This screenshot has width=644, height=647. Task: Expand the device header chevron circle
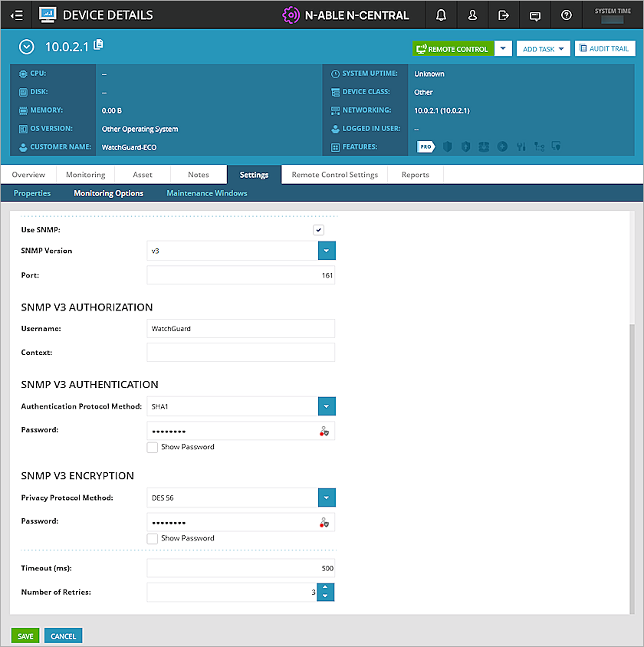[26, 47]
